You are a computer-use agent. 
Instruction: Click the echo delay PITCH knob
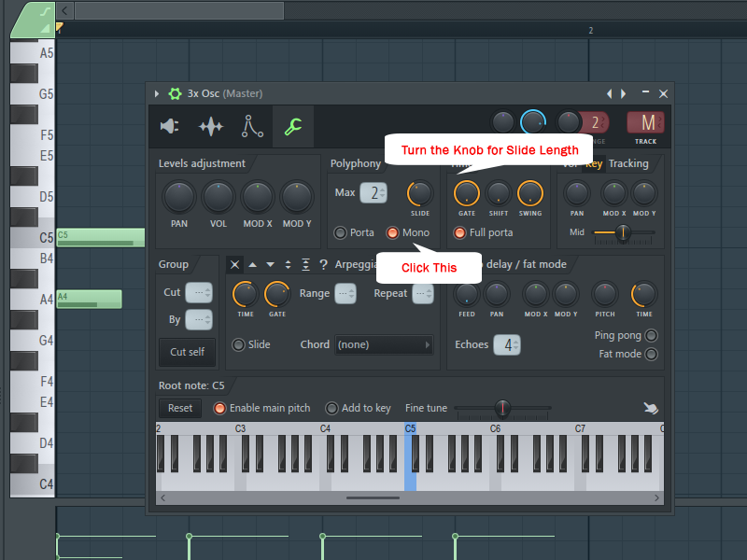tap(604, 294)
